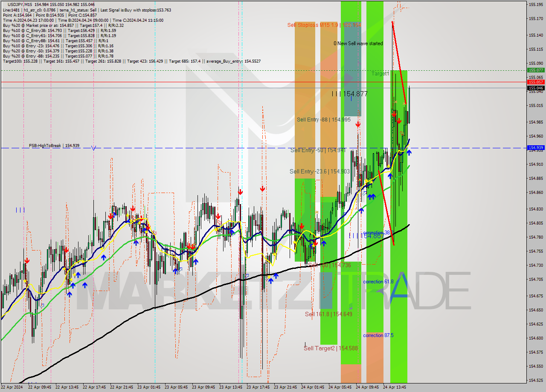Click the green 155.077 price tag

536,70
